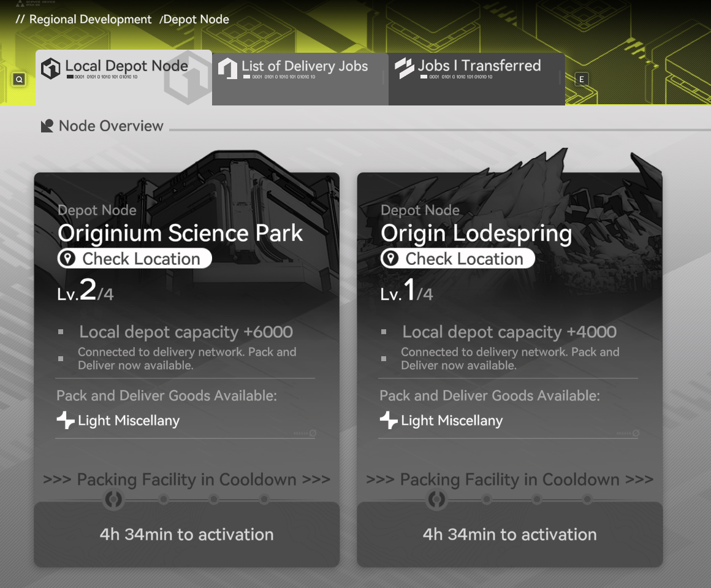Click 'Pack and Deliver Goods Available' in Lodespring
The height and width of the screenshot is (588, 711).
490,395
